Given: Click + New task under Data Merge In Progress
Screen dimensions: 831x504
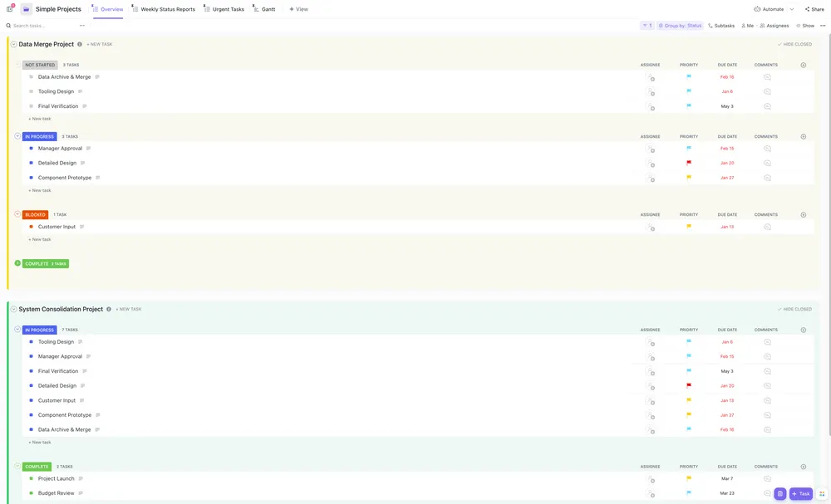Looking at the screenshot, I should click(40, 191).
